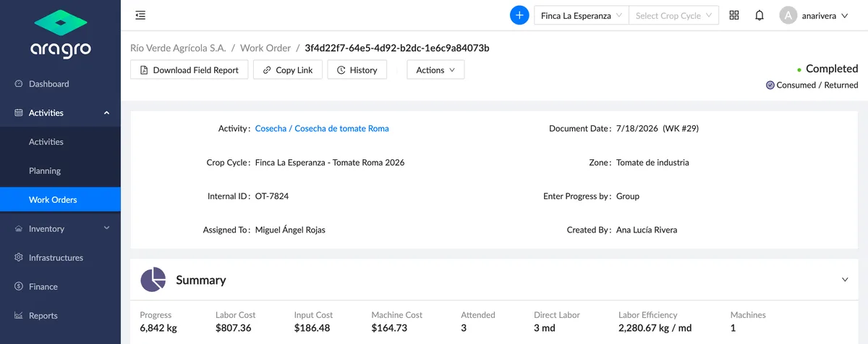868x344 pixels.
Task: Click the user avatar circle
Action: coord(788,15)
